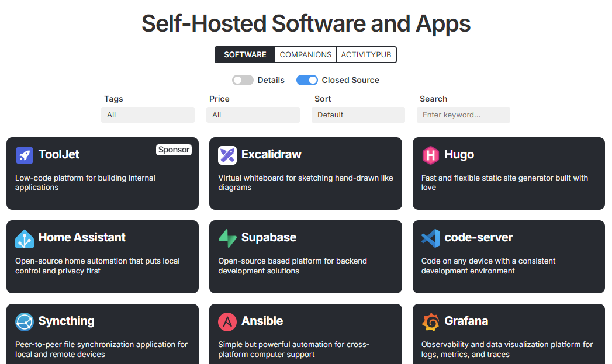Click the Ansible icon
Screen dimensions: 612x364
tap(226, 321)
